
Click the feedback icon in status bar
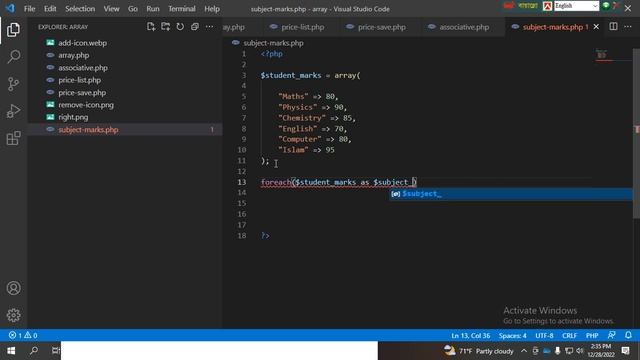pyautogui.click(x=611, y=335)
